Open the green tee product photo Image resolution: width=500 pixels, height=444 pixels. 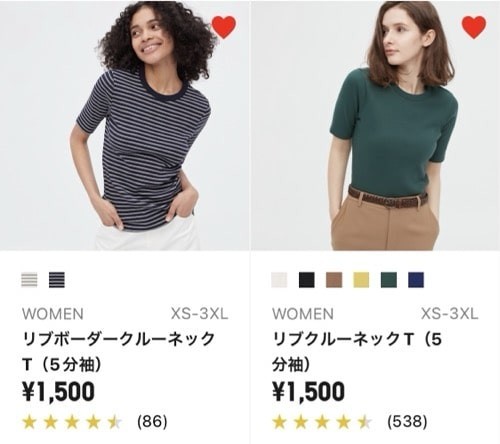coord(376,125)
